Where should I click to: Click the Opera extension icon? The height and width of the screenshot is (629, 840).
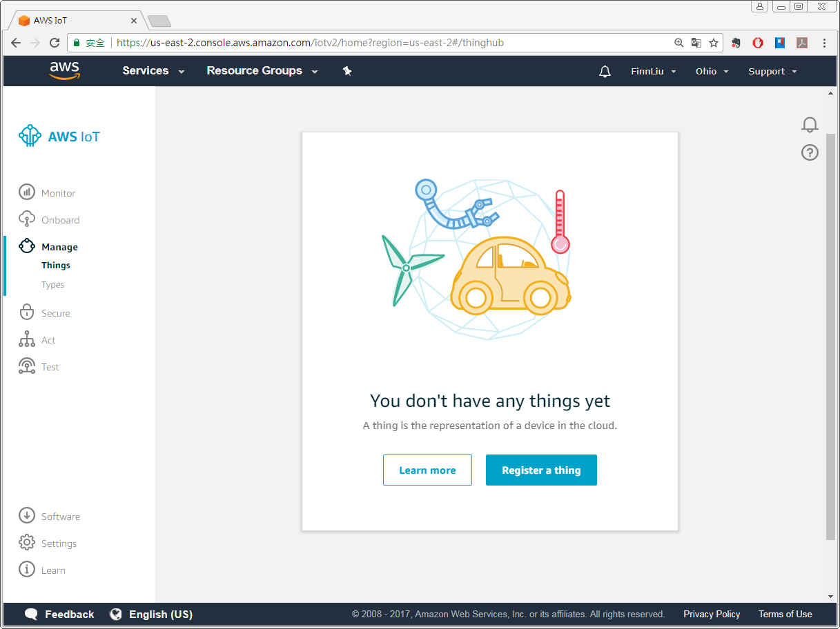pos(758,43)
